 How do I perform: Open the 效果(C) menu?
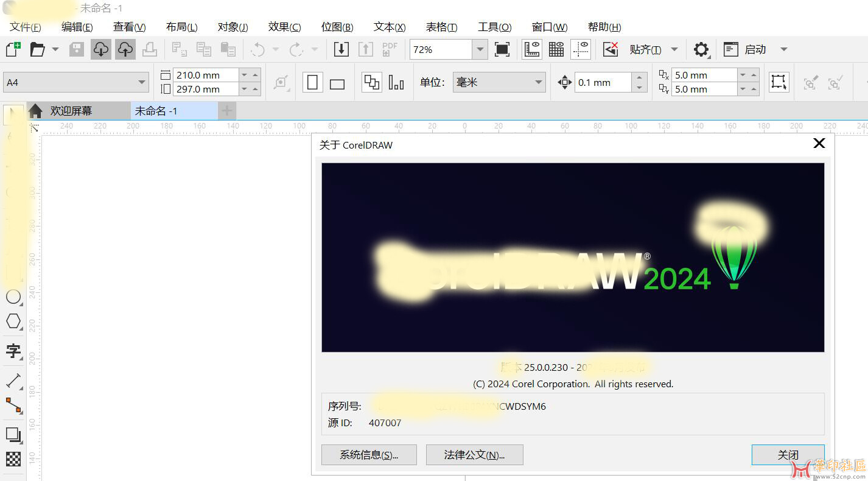click(285, 27)
